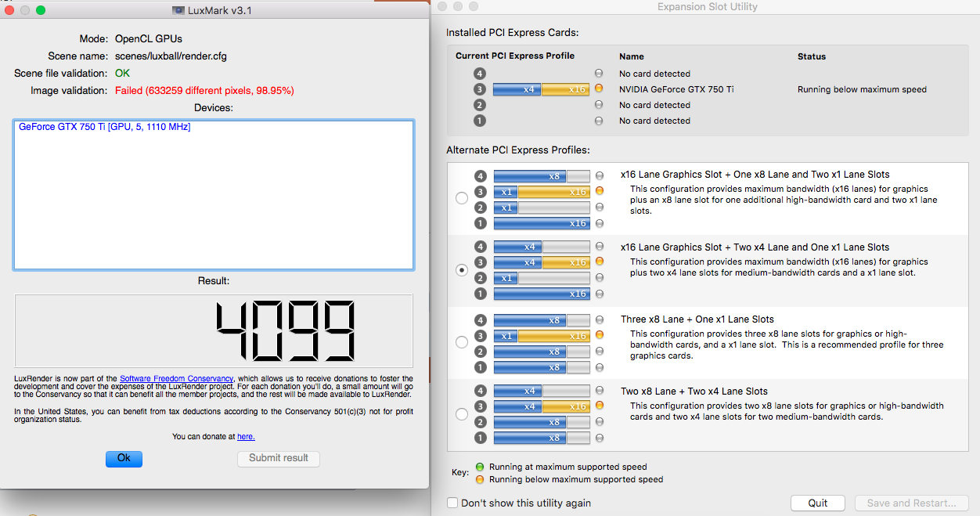Click the 'Two x8 Lane + Two x4 Lane Slots' title
Viewport: 980px width, 516px height.
(x=694, y=392)
